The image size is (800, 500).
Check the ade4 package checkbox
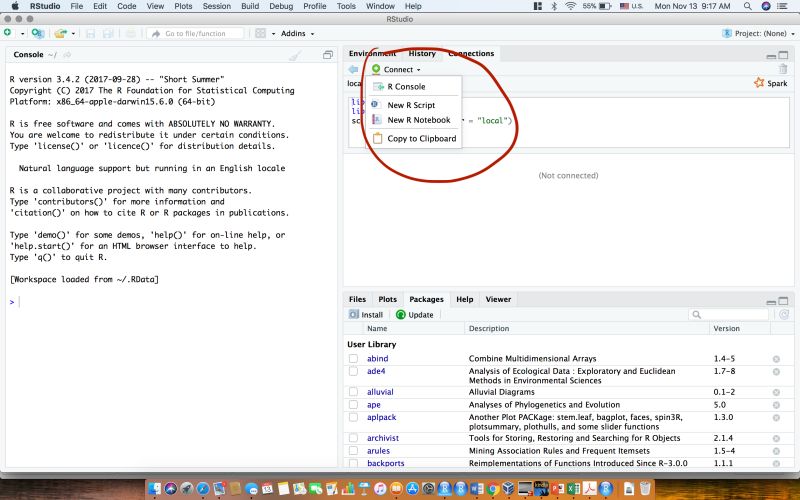tap(353, 371)
